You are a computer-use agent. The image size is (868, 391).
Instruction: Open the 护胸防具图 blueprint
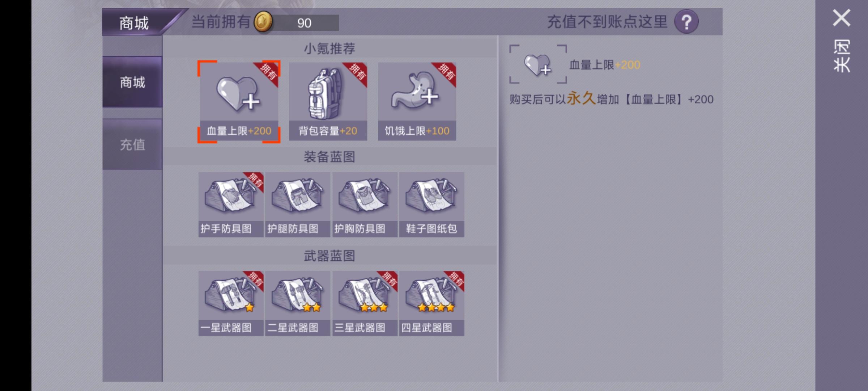click(365, 205)
